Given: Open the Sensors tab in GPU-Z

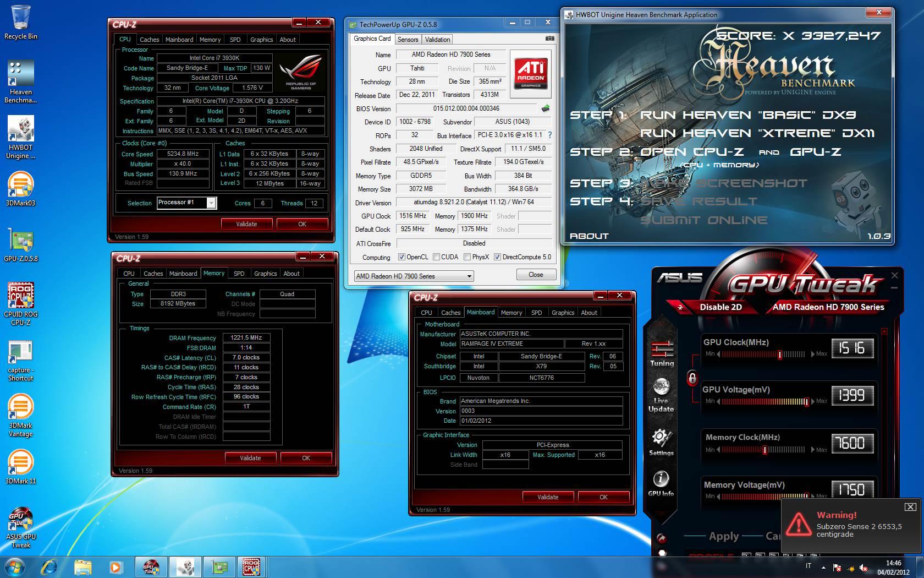Looking at the screenshot, I should click(408, 40).
